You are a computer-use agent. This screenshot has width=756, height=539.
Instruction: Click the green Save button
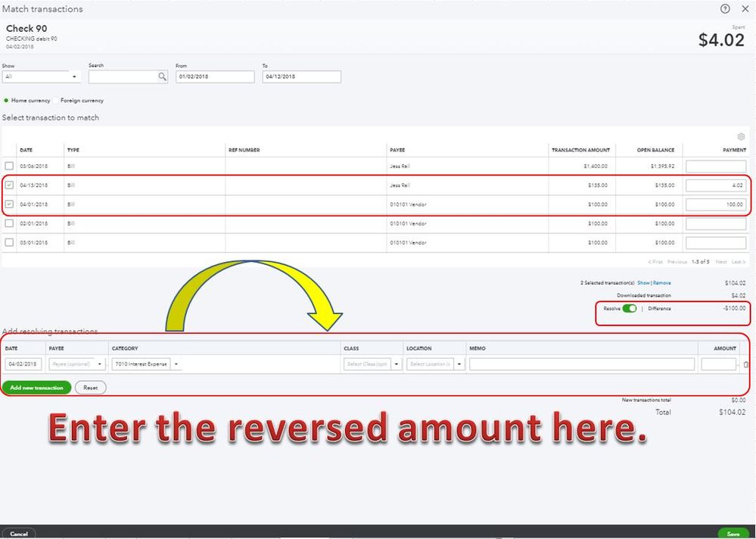(733, 534)
